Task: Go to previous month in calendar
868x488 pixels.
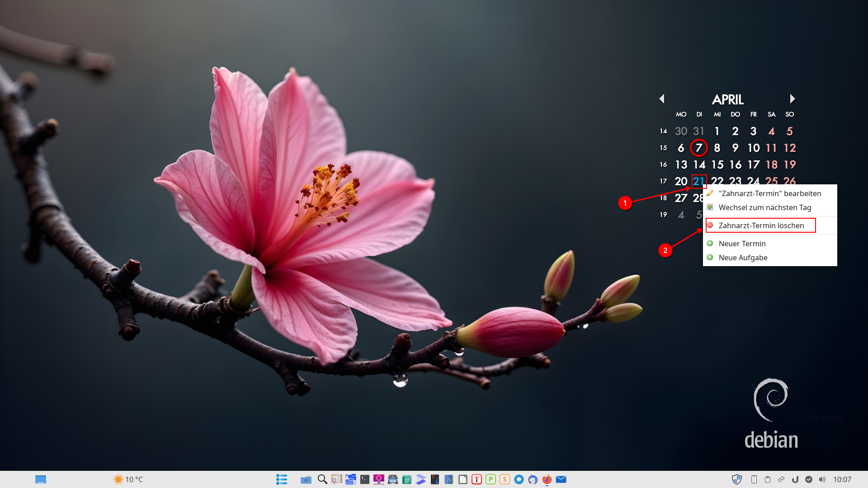Action: (x=662, y=99)
